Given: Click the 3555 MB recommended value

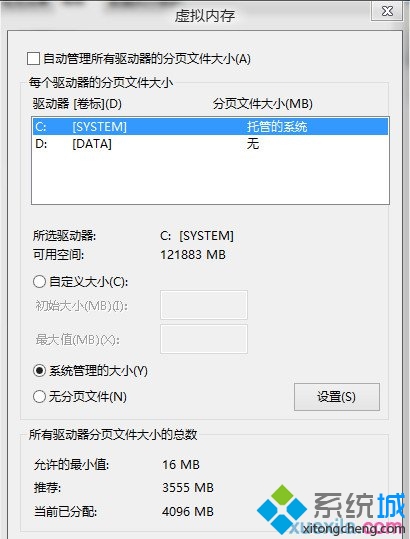Looking at the screenshot, I should [188, 487].
